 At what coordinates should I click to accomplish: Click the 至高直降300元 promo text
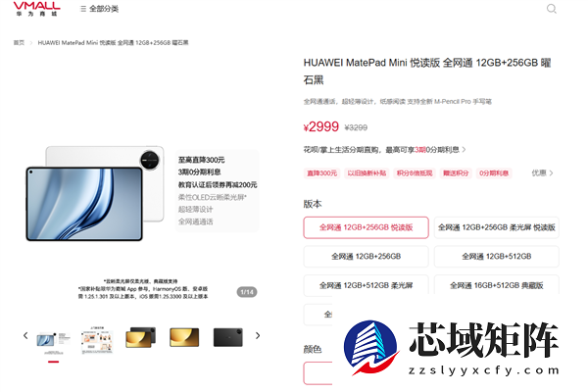coord(201,160)
